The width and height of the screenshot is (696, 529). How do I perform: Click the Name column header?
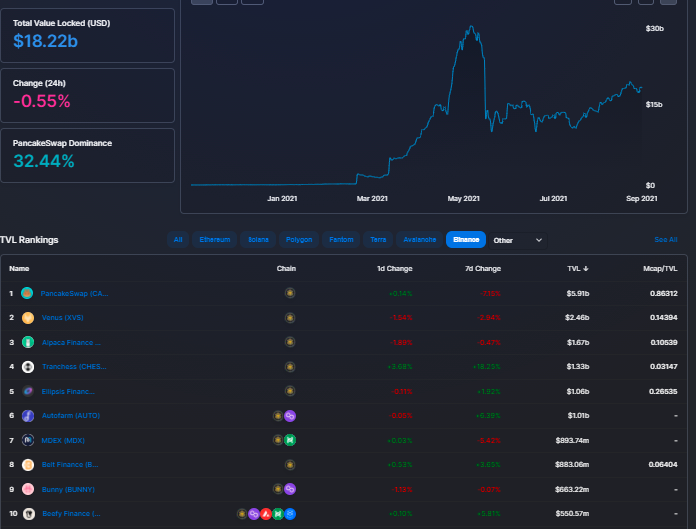click(19, 268)
